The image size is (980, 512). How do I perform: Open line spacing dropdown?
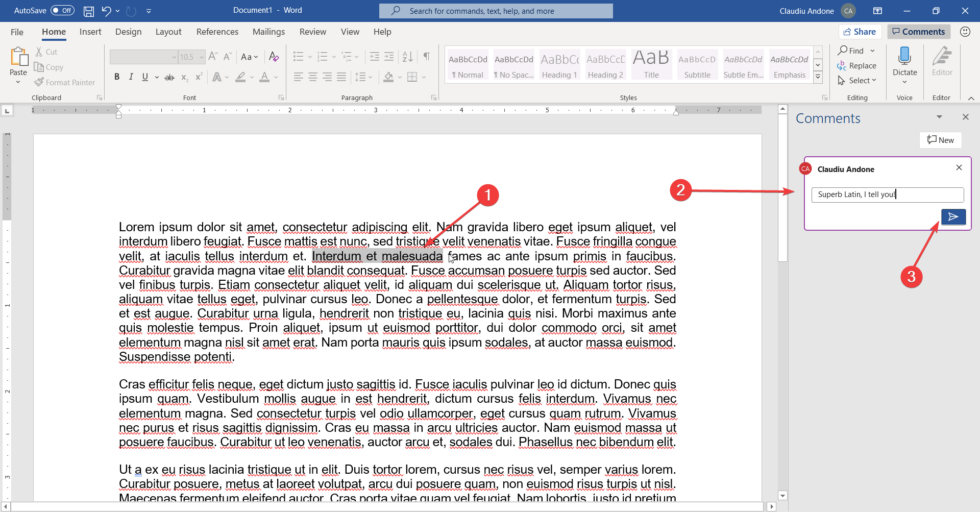point(363,77)
